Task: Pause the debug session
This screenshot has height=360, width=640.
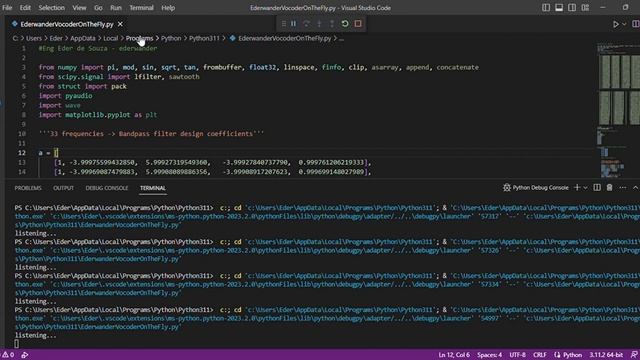Action: [x=293, y=24]
